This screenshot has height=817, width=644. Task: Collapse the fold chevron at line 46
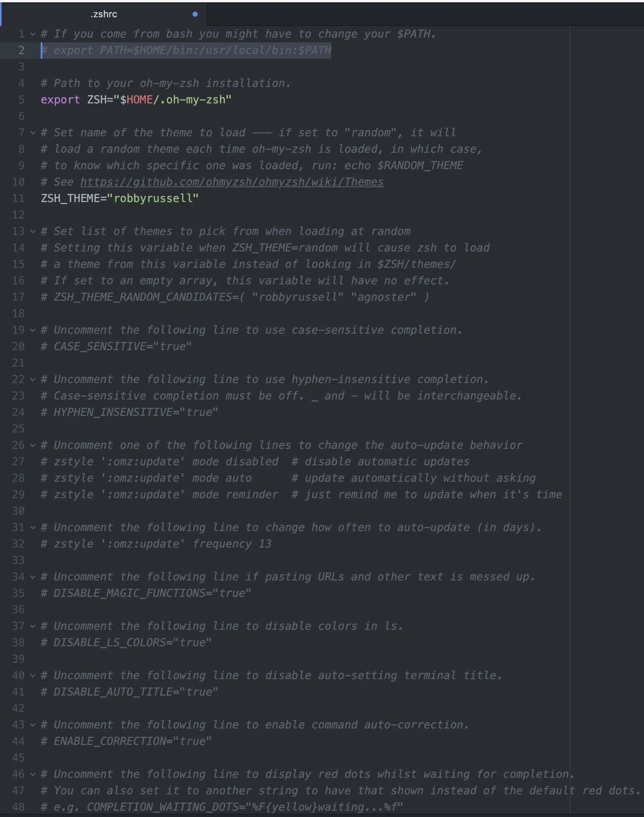(x=33, y=774)
